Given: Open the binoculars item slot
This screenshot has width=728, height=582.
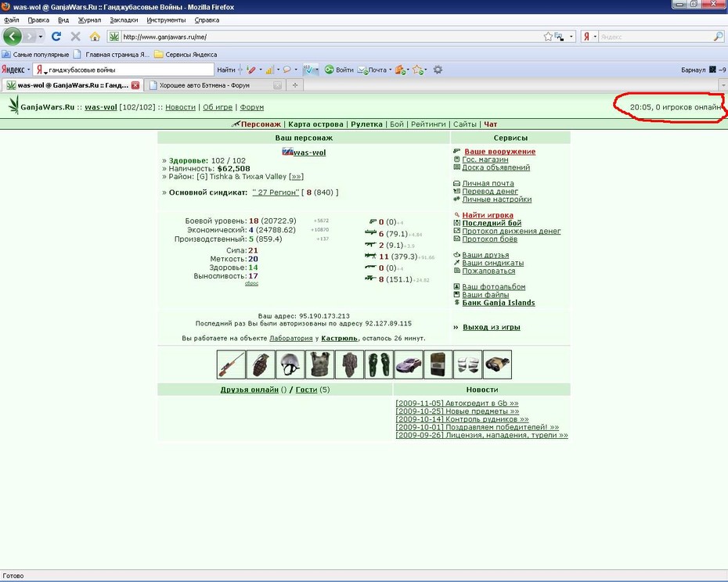Looking at the screenshot, I should tap(497, 365).
